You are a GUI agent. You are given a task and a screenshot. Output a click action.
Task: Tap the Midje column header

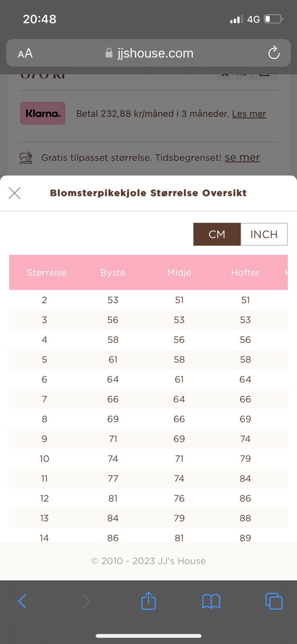179,272
